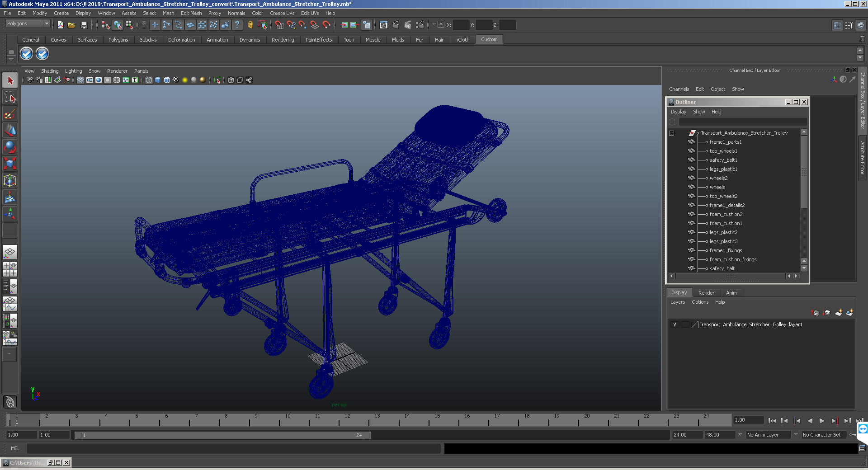Click go to start of playback range
This screenshot has width=868, height=470.
(x=772, y=421)
